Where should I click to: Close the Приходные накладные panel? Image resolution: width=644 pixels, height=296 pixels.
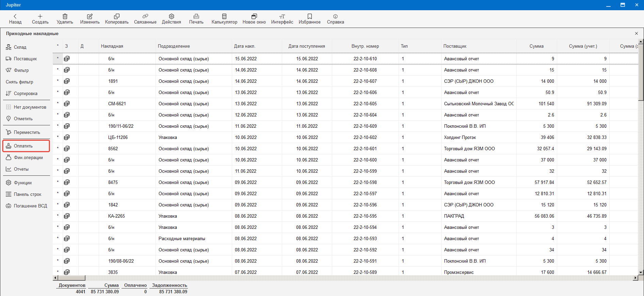pos(636,33)
